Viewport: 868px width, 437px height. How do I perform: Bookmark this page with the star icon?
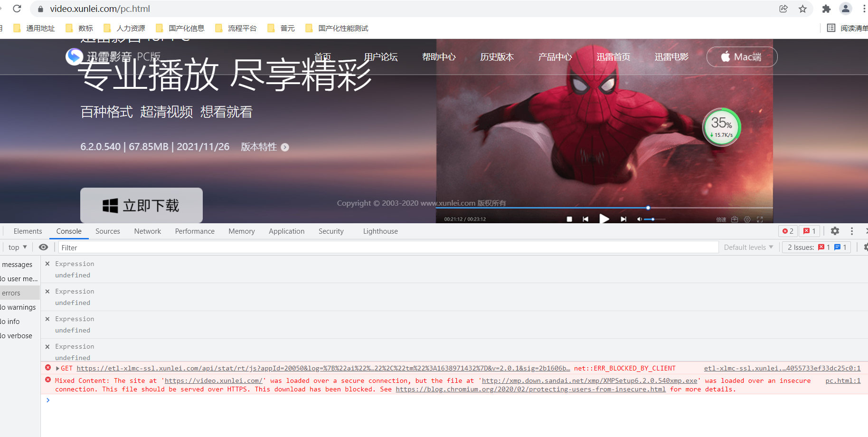click(802, 9)
